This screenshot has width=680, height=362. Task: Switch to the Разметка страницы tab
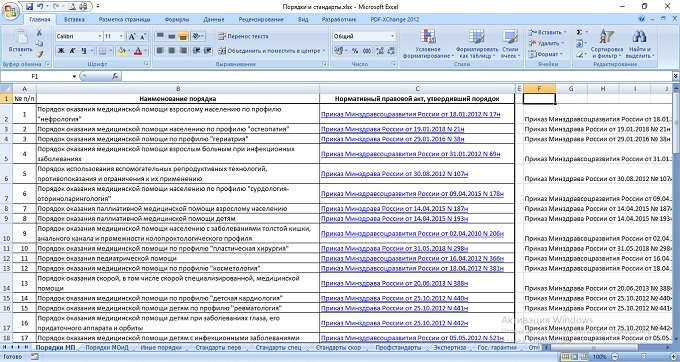point(124,20)
